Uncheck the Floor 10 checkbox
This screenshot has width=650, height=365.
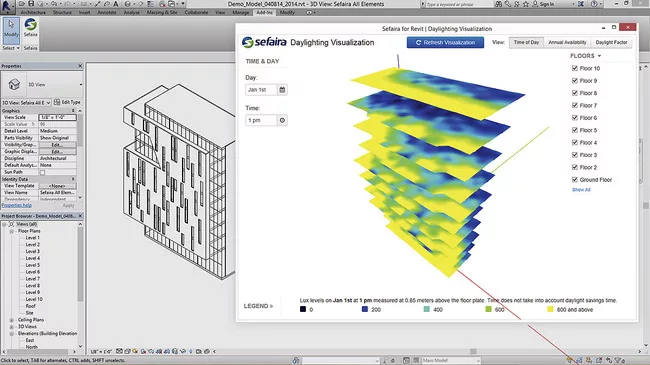click(x=575, y=68)
